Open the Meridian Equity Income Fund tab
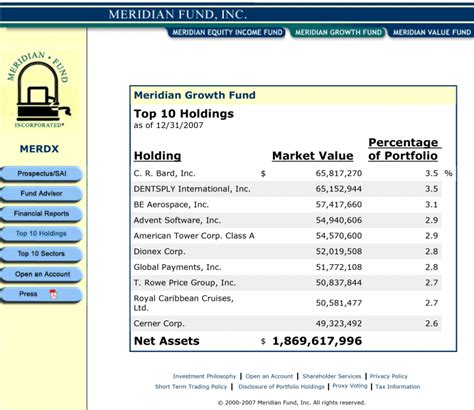 point(227,32)
